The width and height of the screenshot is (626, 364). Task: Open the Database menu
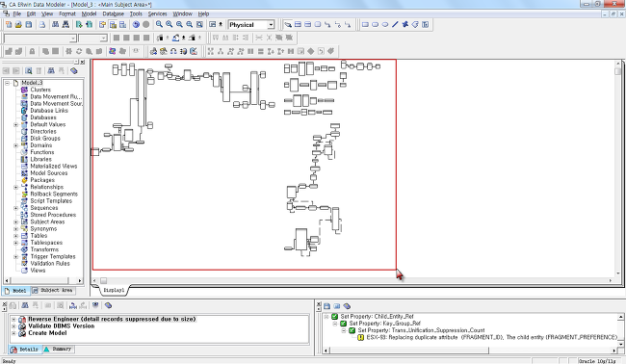113,13
